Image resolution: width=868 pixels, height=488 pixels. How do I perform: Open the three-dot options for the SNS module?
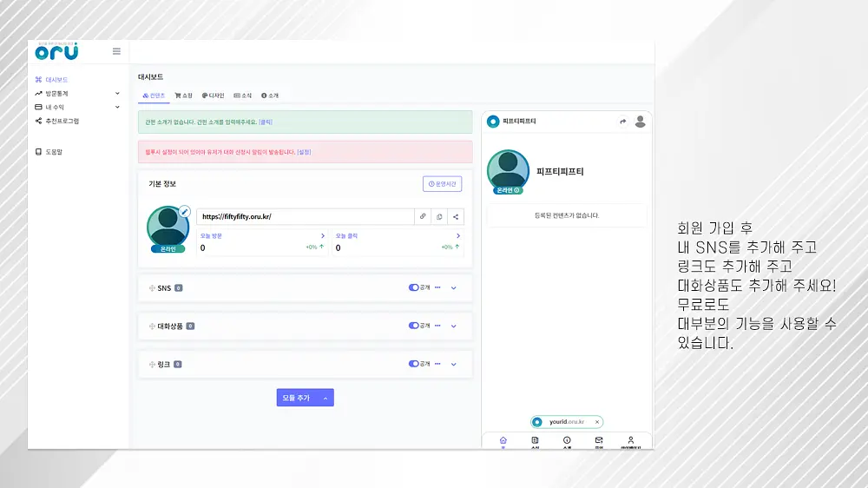coord(437,287)
